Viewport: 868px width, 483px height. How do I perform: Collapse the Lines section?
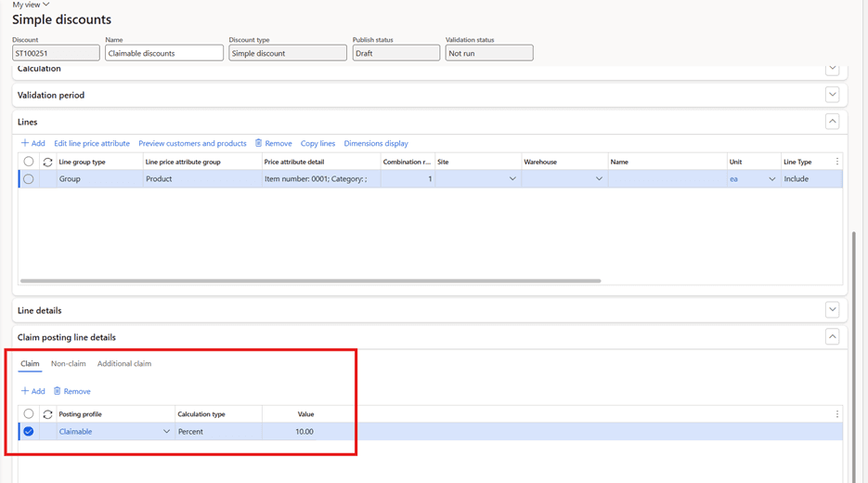(x=832, y=122)
